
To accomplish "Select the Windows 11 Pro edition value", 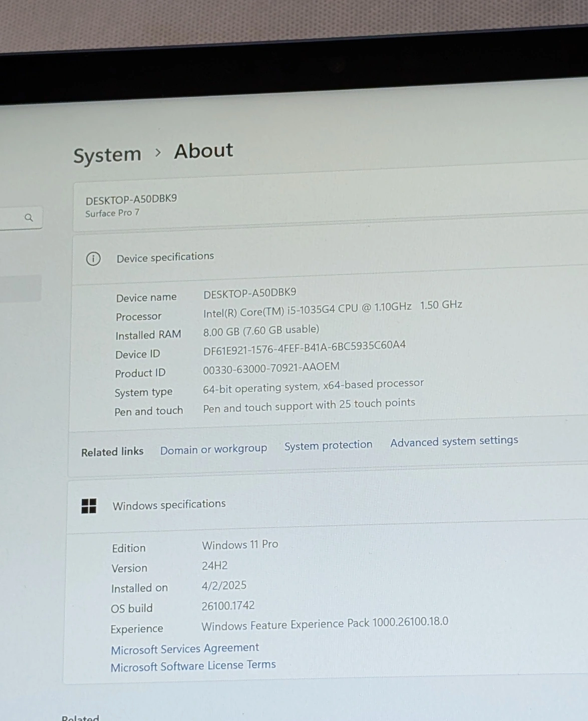I will [x=240, y=545].
